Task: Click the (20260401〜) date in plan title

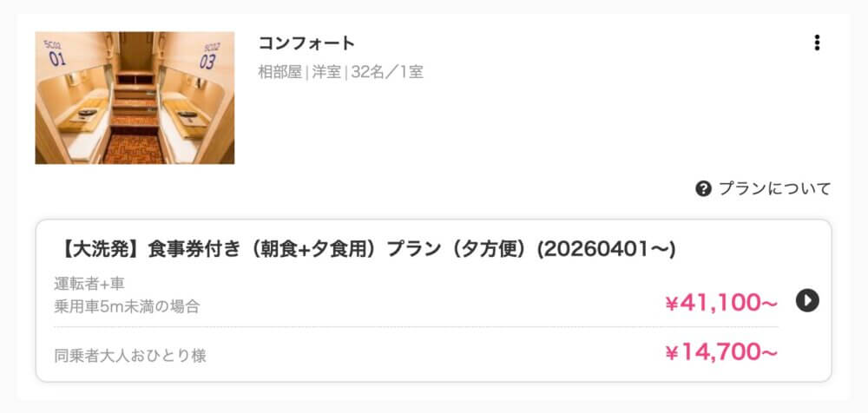Action: point(606,250)
